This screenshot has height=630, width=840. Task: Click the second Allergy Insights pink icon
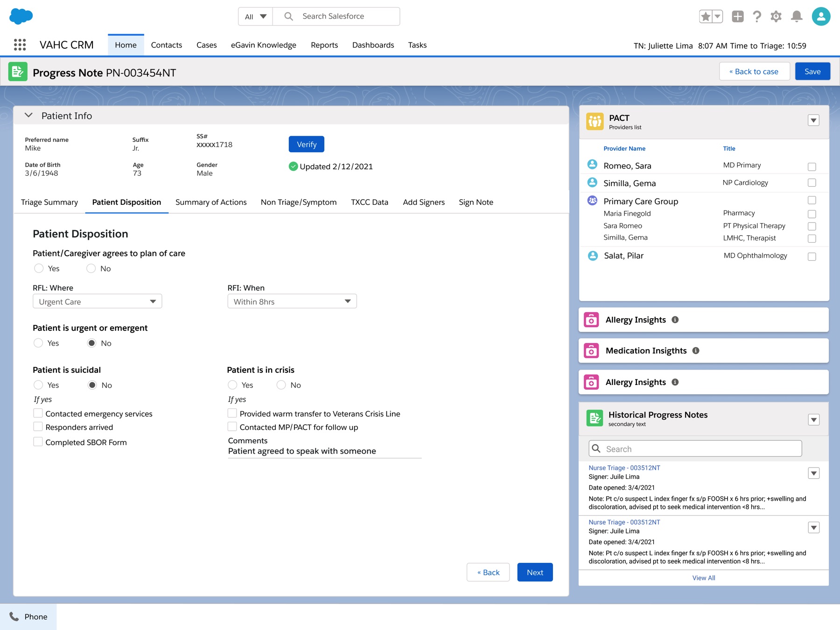coord(591,382)
